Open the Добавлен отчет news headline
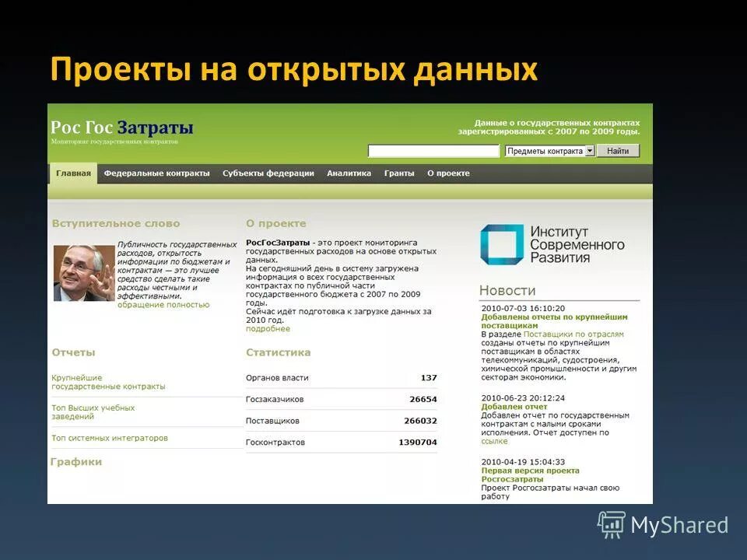The width and height of the screenshot is (747, 560). coord(514,407)
